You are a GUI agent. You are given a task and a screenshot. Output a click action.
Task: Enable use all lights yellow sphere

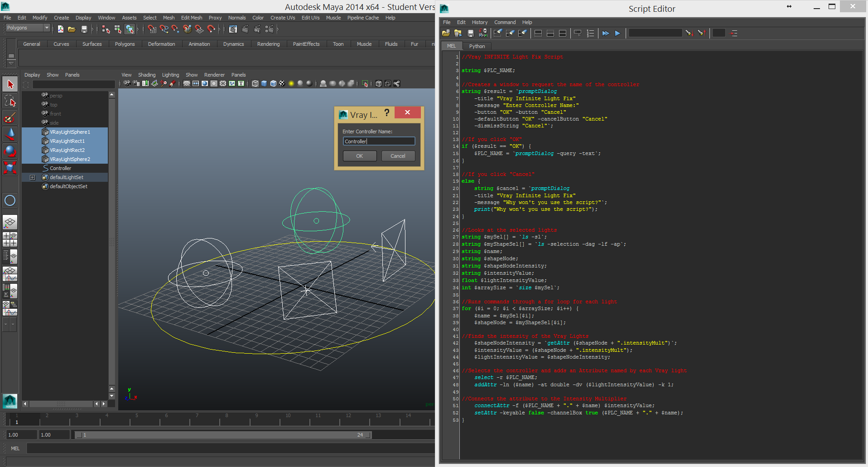click(x=291, y=83)
